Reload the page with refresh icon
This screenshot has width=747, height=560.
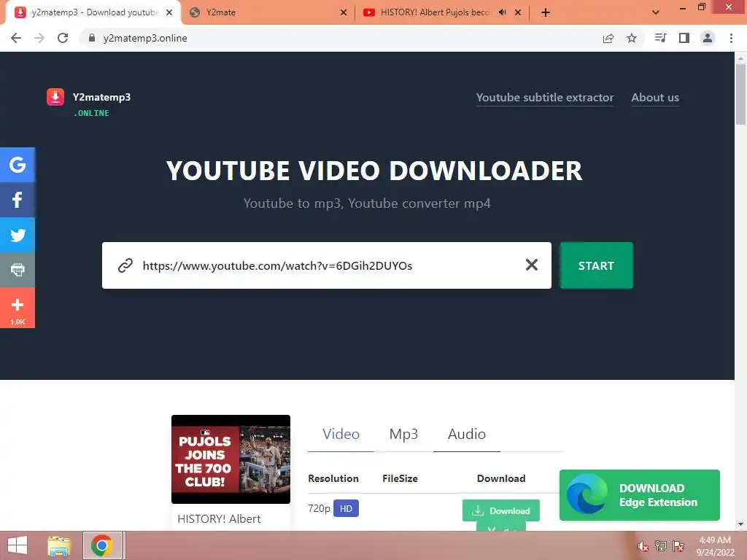coord(63,38)
